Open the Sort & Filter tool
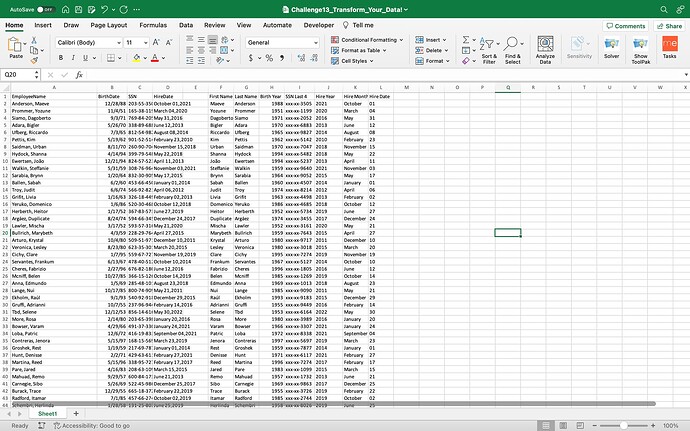 pyautogui.click(x=489, y=50)
